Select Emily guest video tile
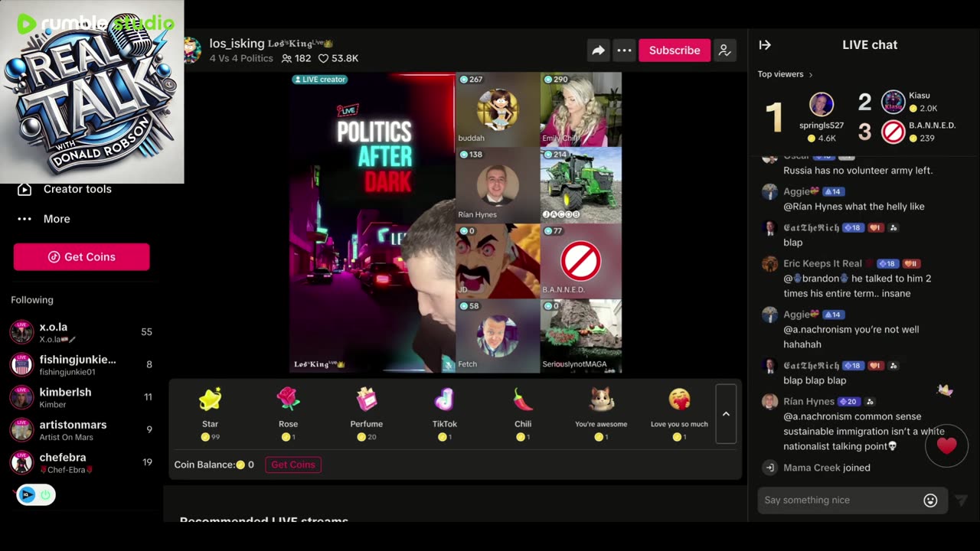Screen dimensions: 980x551 point(581,109)
